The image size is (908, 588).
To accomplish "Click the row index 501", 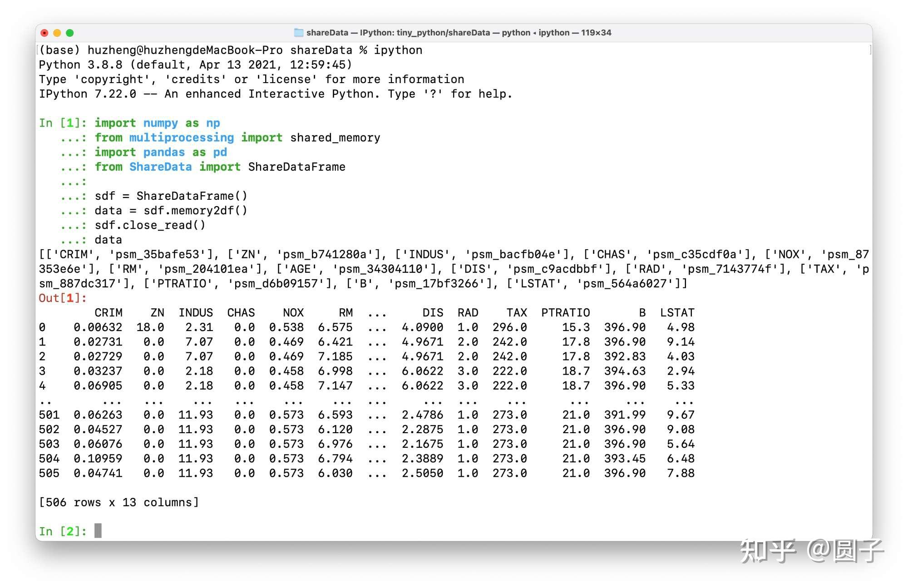I will pyautogui.click(x=49, y=415).
